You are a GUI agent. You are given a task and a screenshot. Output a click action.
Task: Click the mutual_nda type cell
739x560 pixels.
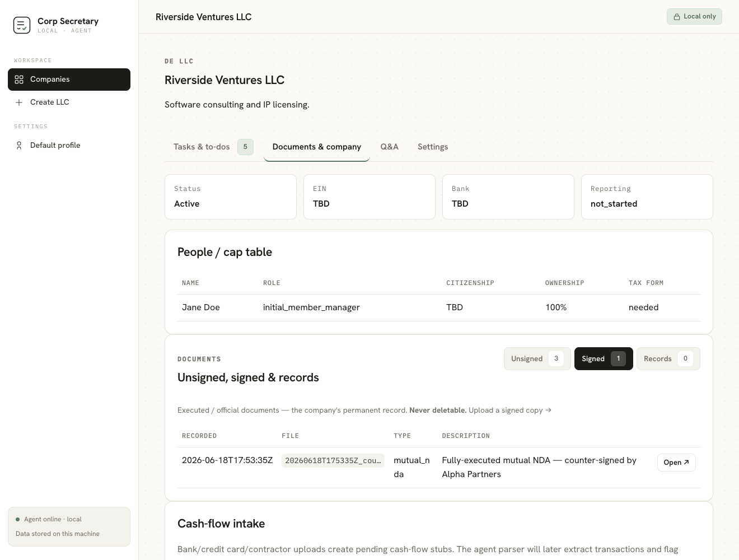[412, 467]
